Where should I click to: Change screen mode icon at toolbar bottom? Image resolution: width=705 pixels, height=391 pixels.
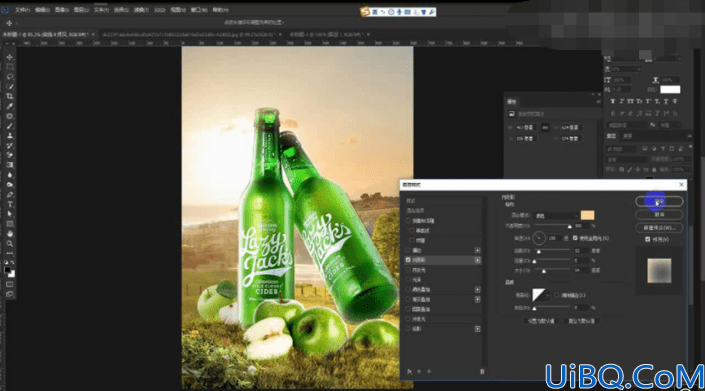9,294
